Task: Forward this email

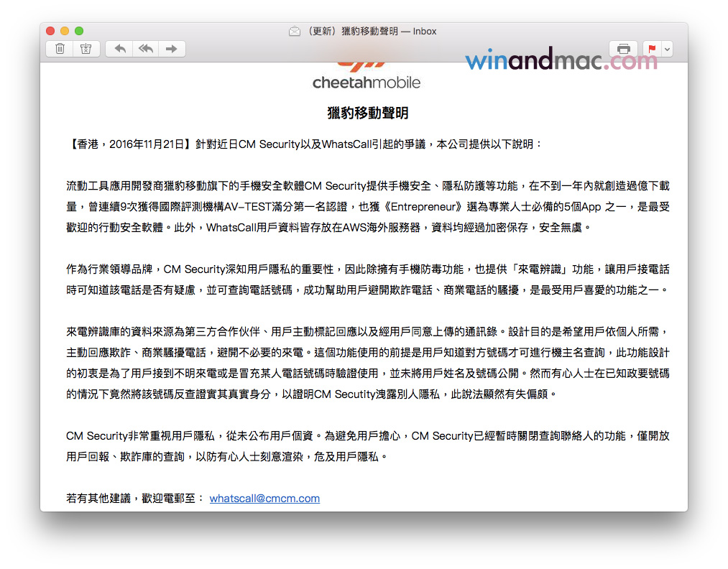Action: coord(171,49)
